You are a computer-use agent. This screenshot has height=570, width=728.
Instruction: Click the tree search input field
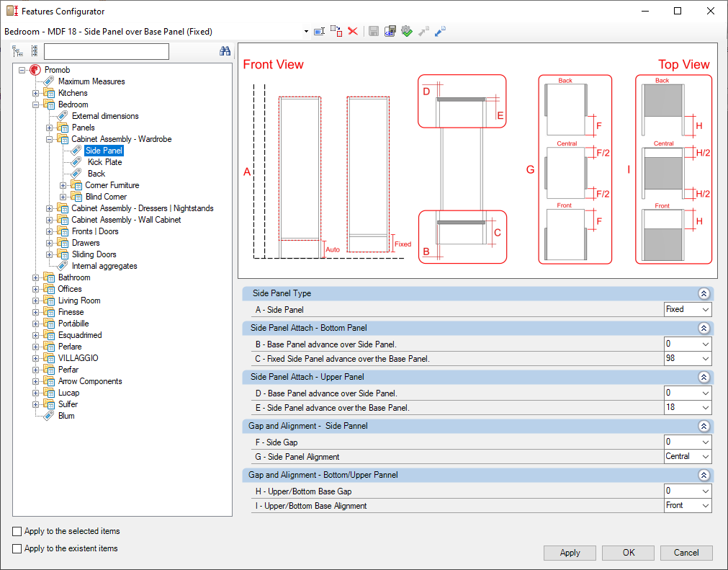pos(107,51)
